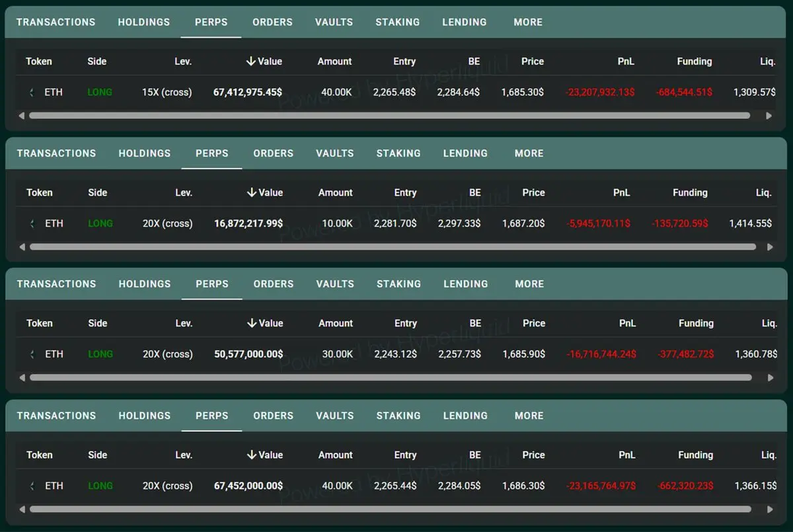Image resolution: width=793 pixels, height=532 pixels.
Task: Click the horizontal scrollbar under the 16,872,217.99$ row
Action: pos(393,247)
